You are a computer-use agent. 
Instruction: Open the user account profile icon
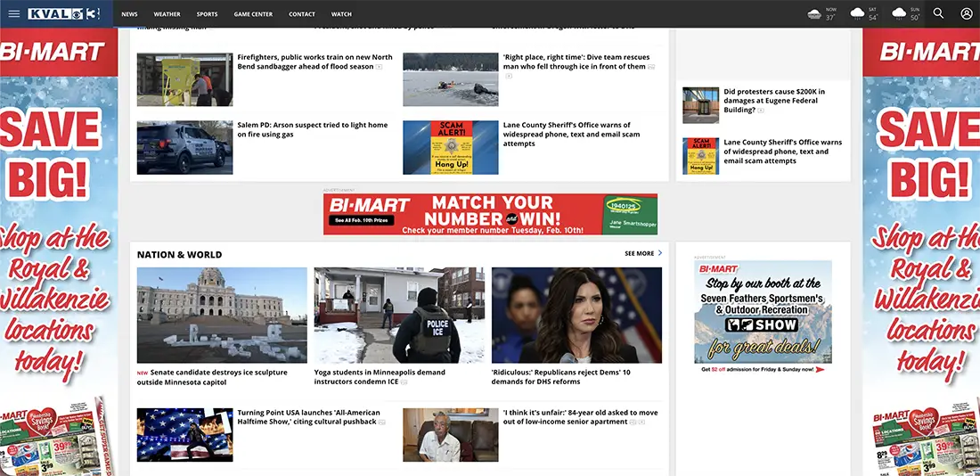[x=967, y=13]
